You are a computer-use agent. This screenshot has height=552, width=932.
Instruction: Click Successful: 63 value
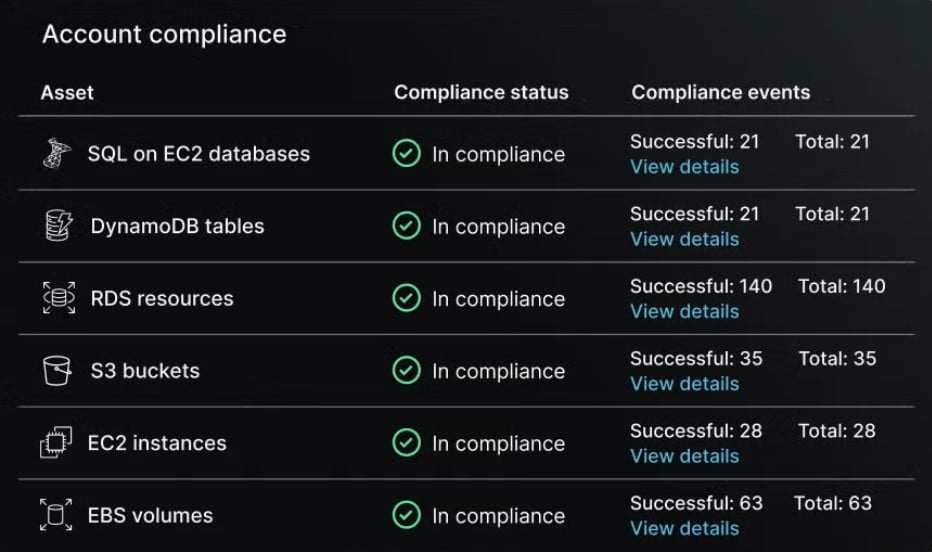tap(696, 503)
